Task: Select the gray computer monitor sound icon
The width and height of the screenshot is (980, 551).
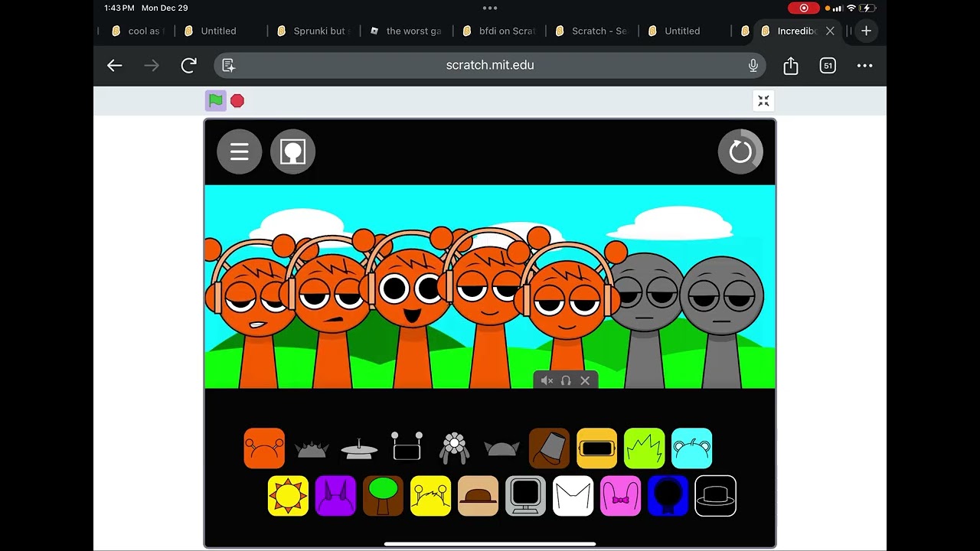Action: click(525, 496)
